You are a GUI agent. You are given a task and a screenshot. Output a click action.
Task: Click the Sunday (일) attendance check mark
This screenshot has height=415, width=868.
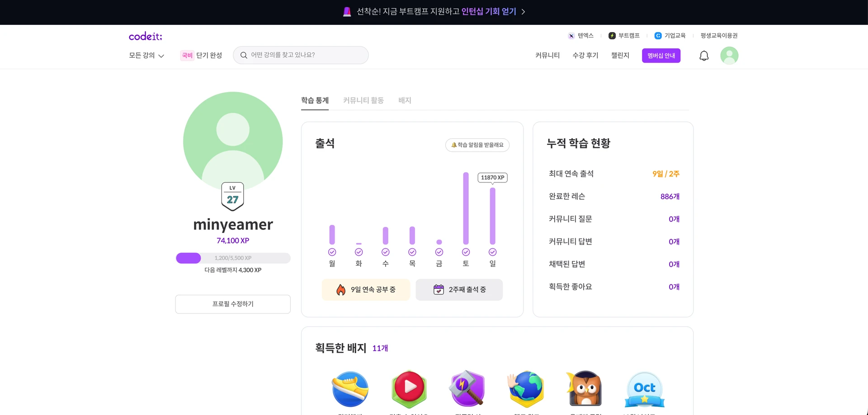[x=492, y=252]
